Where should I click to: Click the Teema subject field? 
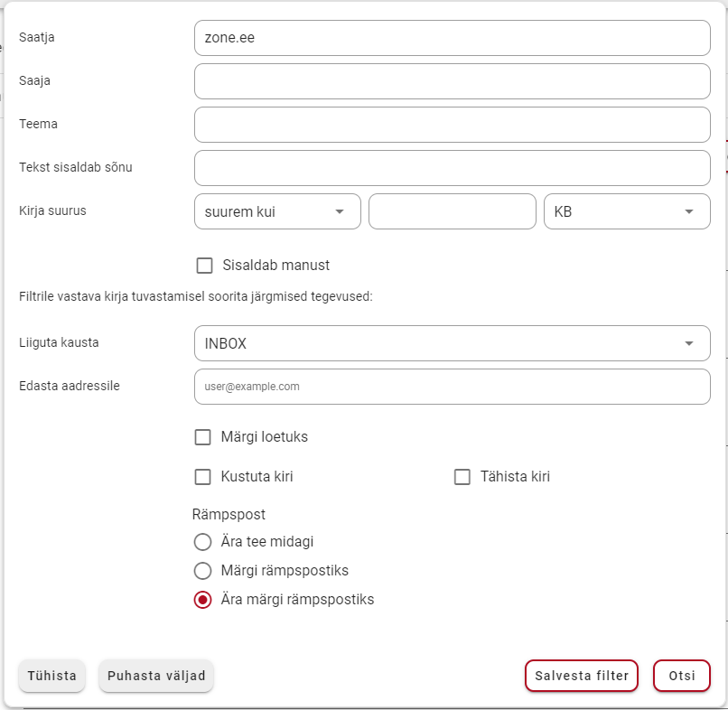point(452,125)
